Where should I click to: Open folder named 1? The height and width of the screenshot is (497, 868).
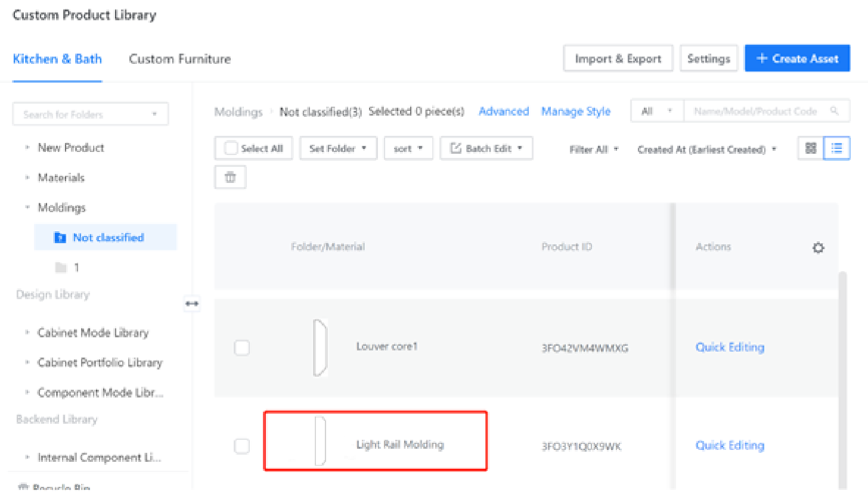(76, 268)
